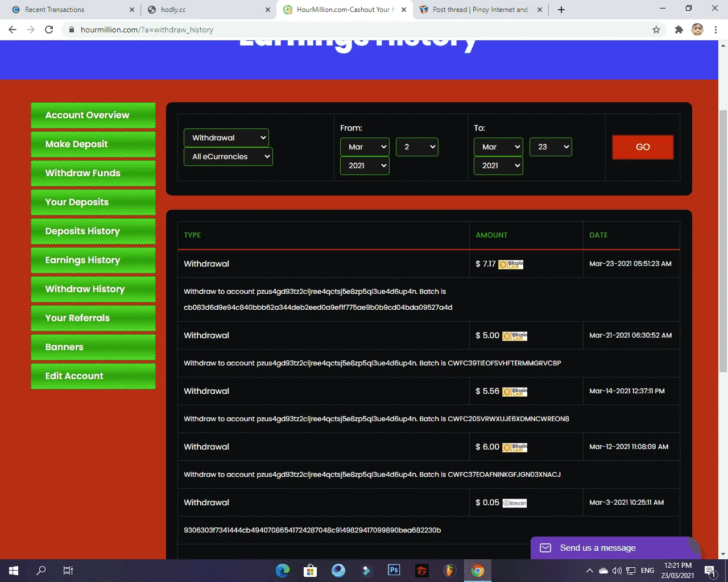Switch to the hodly.cc tab

point(205,10)
